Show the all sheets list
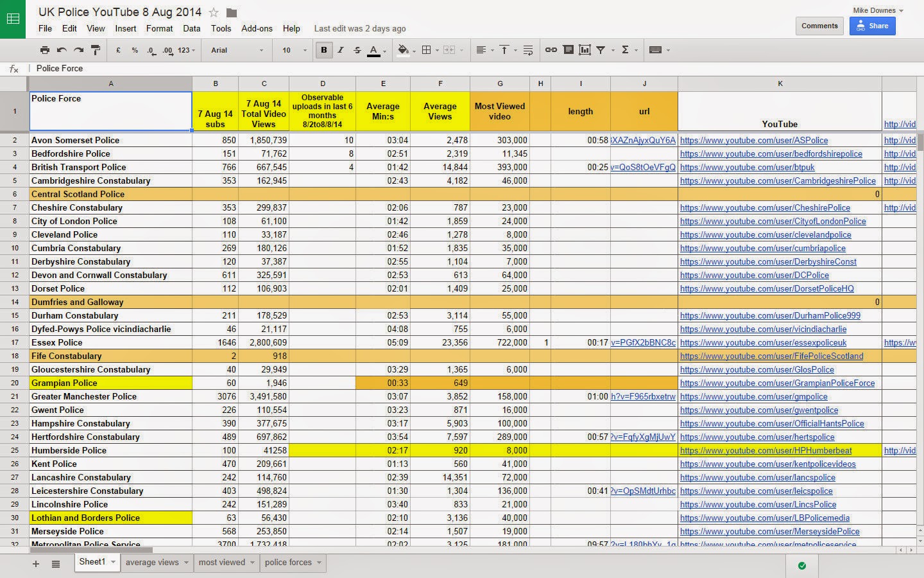924x578 pixels. tap(56, 564)
